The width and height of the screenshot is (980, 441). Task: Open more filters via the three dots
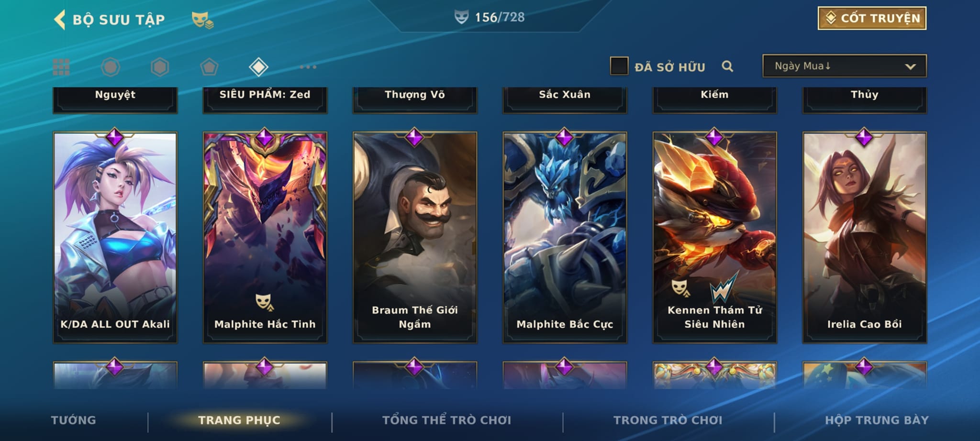[x=308, y=67]
